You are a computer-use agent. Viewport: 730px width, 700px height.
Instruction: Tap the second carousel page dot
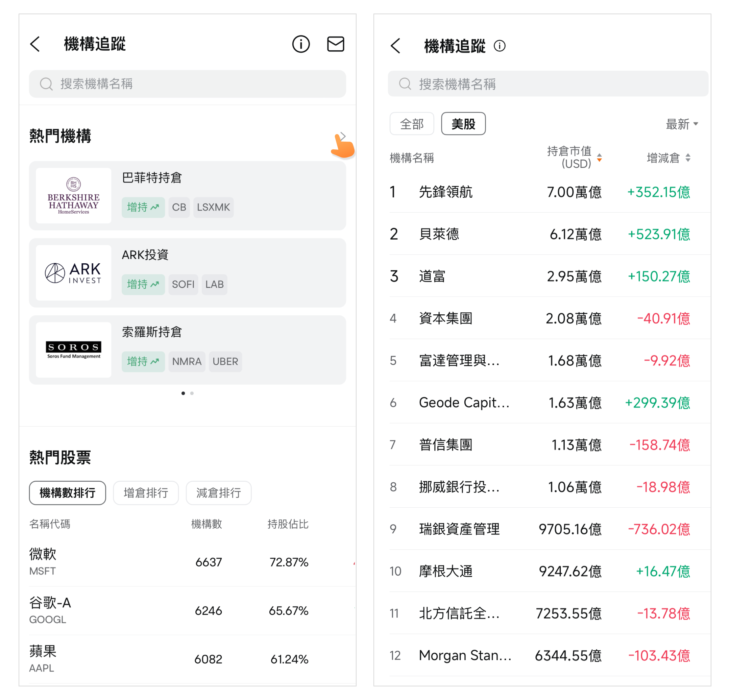pyautogui.click(x=192, y=393)
